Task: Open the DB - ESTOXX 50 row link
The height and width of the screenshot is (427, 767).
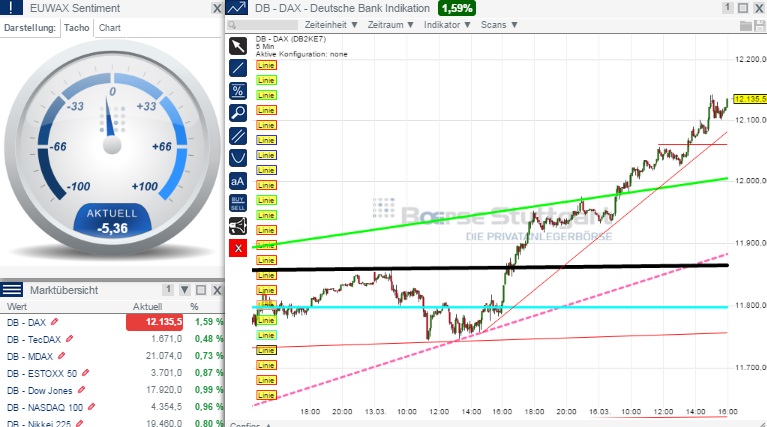Action: [42, 374]
